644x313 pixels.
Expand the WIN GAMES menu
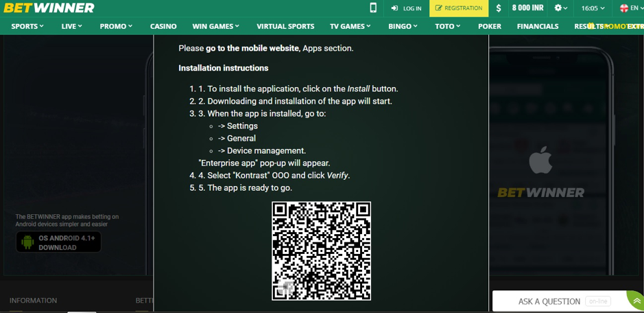coord(215,26)
